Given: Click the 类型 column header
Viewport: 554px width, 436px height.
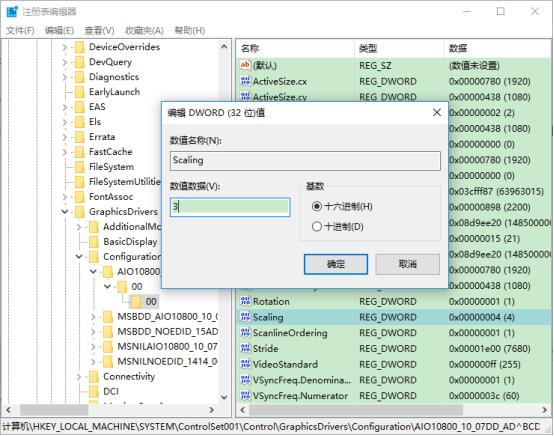Looking at the screenshot, I should [x=399, y=48].
